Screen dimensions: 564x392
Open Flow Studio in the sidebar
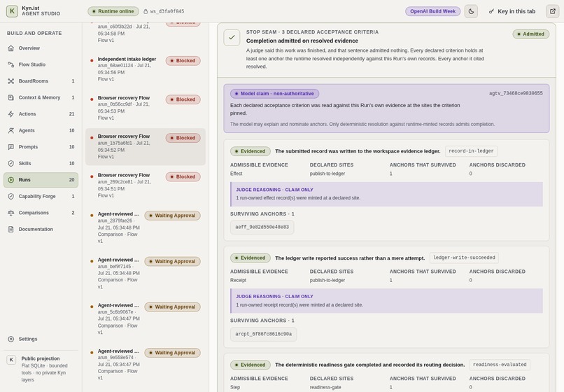[41, 65]
